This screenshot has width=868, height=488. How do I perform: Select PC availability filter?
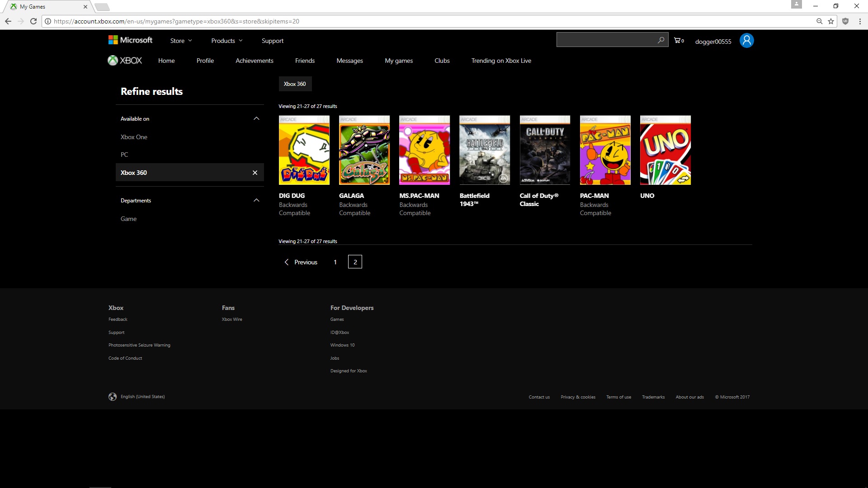[124, 155]
